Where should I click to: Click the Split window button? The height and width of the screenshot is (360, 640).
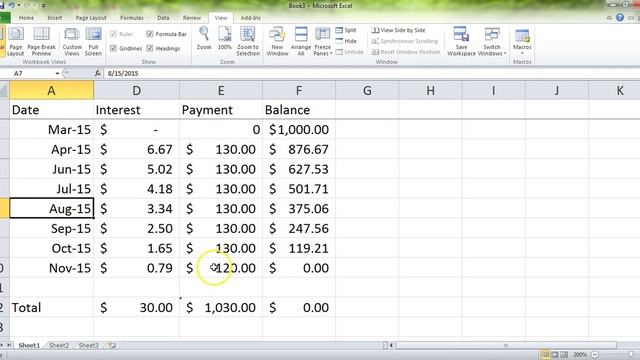pyautogui.click(x=346, y=30)
